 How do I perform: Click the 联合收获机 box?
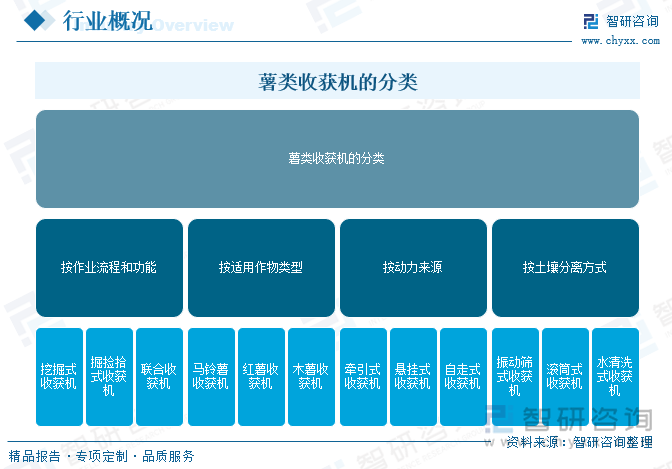coord(159,377)
